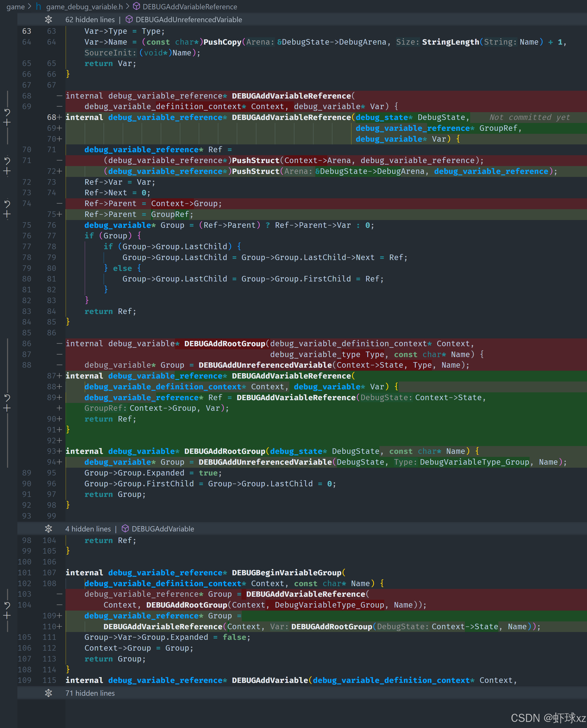
Task: Stage the DEBUGBeginVariableGroup Group assignment change
Action: pos(7,616)
